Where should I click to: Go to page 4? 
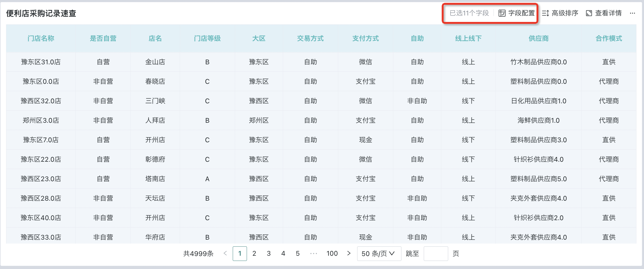283,254
